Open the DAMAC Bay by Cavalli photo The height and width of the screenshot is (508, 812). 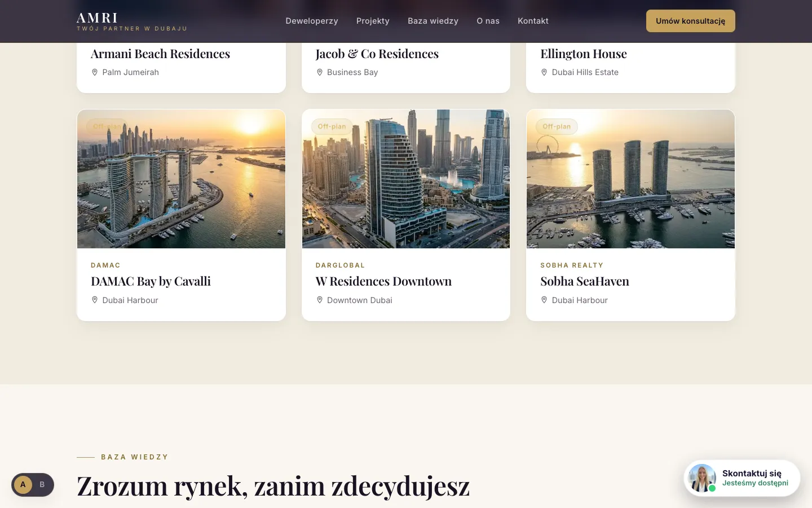(181, 179)
